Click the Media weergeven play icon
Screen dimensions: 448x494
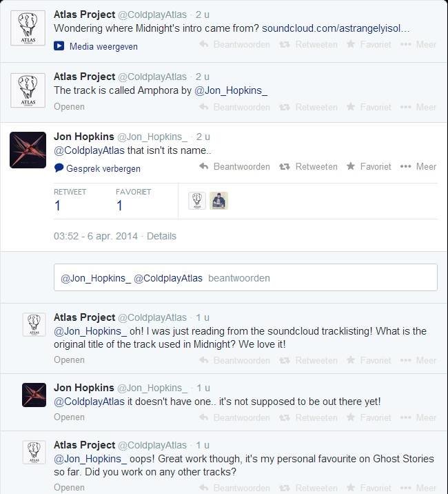(x=59, y=46)
